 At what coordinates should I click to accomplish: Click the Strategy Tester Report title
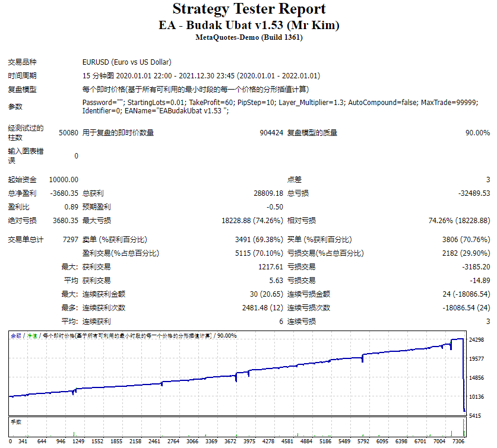tap(248, 9)
